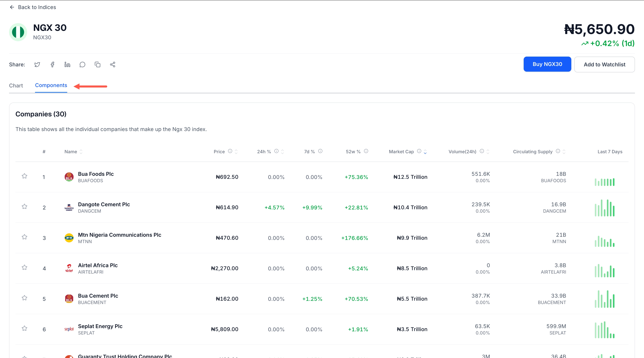Click the 52w % info icon

coord(366,151)
